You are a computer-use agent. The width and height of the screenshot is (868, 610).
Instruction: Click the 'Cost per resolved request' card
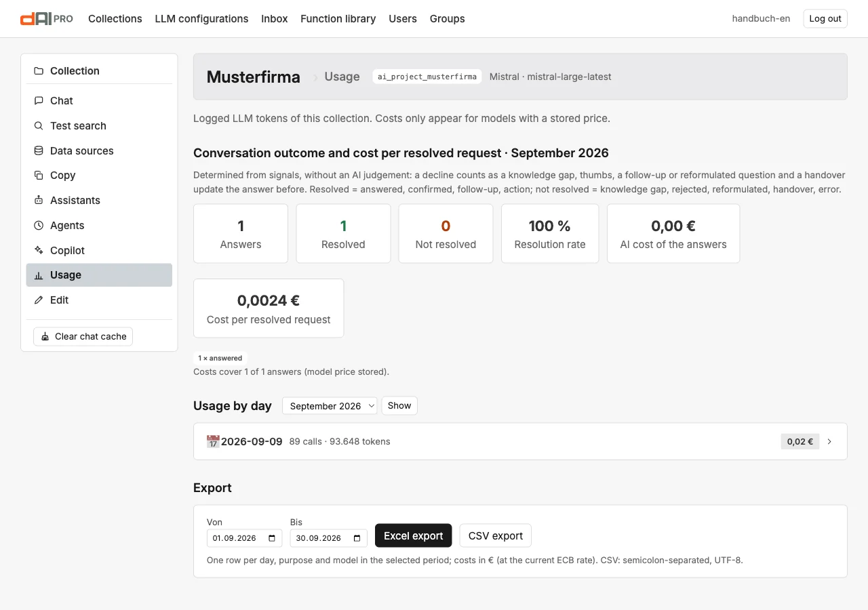(269, 308)
